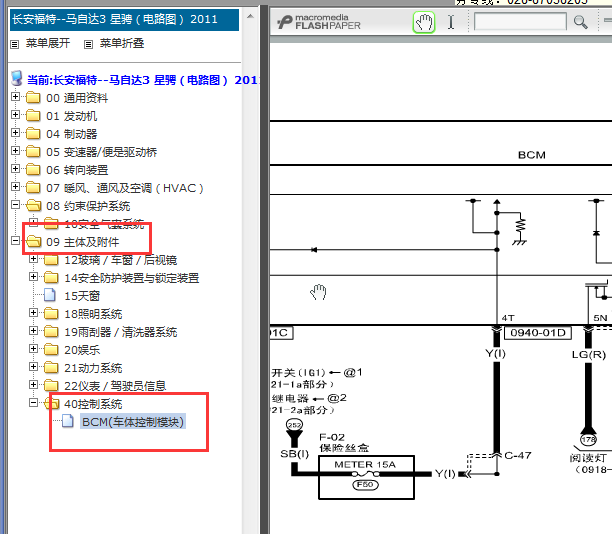Viewport: 612px width, 534px height.
Task: Click the 04 制动器 folder icon
Action: click(33, 133)
